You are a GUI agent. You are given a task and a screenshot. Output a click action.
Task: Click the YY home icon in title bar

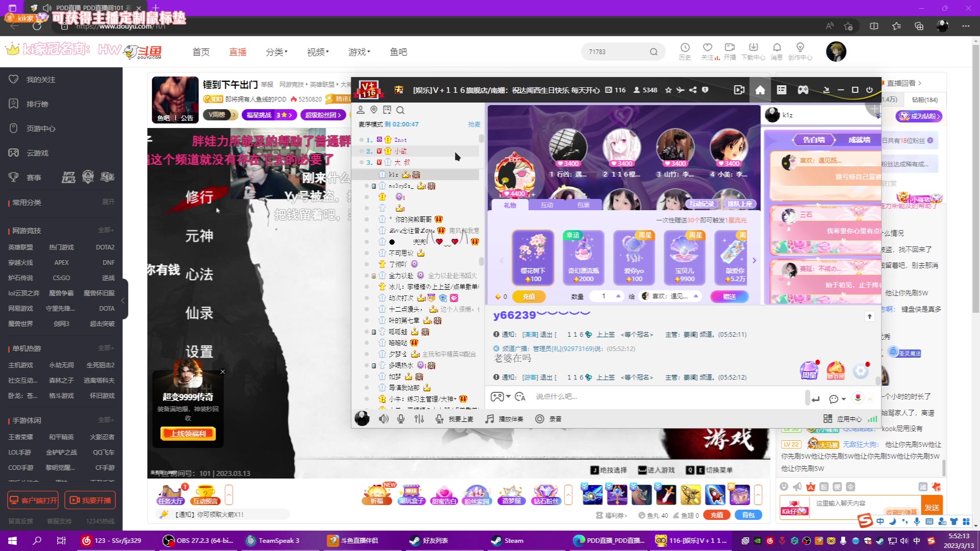click(760, 90)
